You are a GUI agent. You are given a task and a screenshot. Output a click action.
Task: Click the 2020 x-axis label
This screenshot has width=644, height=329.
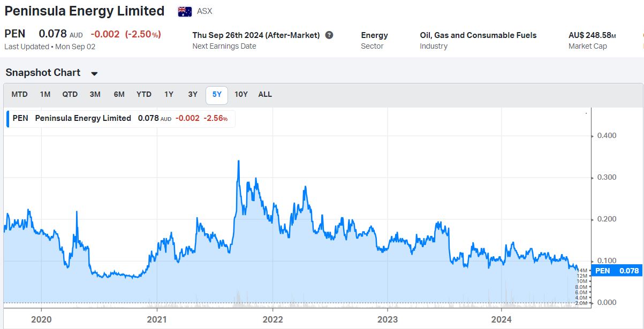(x=41, y=319)
